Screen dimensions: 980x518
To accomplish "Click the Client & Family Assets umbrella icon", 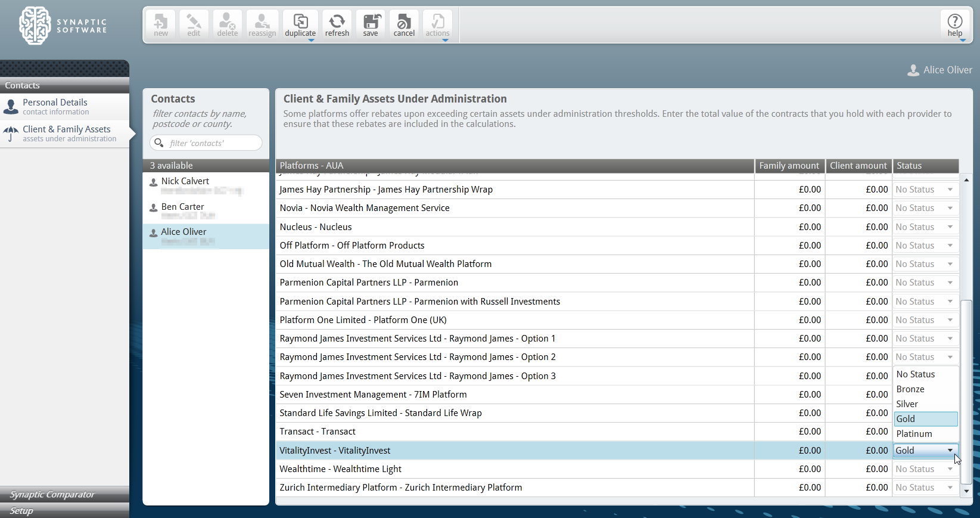I will (11, 134).
